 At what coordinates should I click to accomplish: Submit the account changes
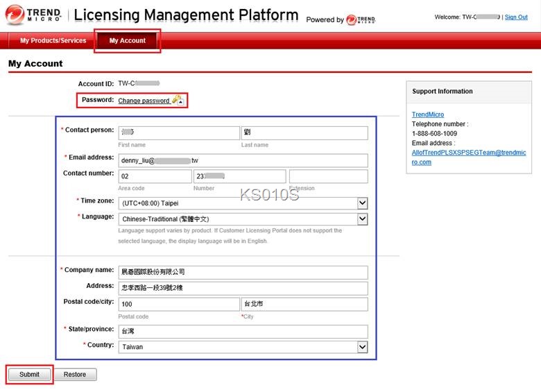29,375
